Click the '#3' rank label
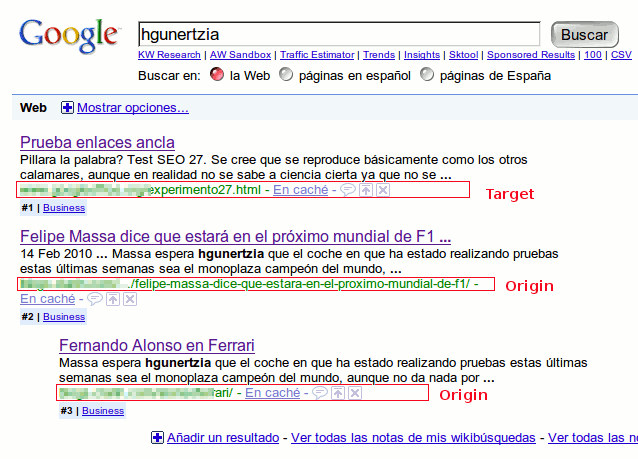 point(66,411)
